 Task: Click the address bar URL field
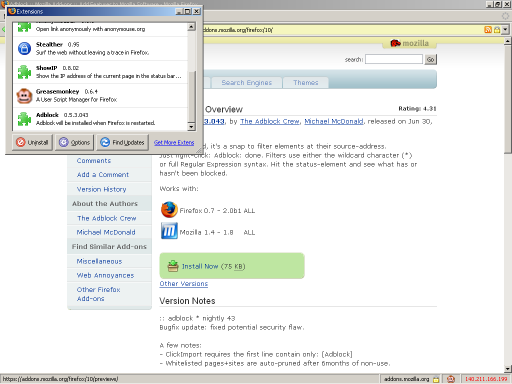tap(342, 30)
